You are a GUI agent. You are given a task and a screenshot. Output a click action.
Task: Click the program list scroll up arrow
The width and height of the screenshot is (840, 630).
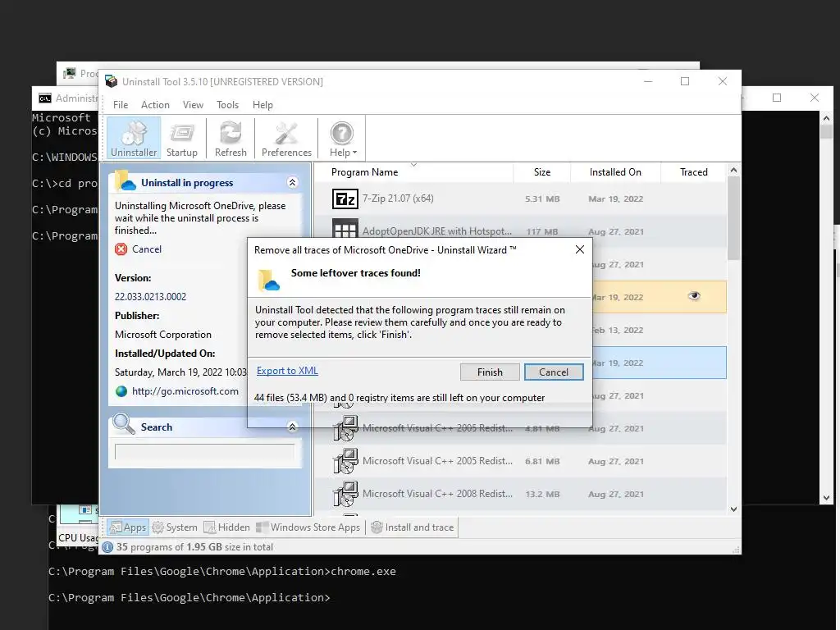click(x=734, y=171)
